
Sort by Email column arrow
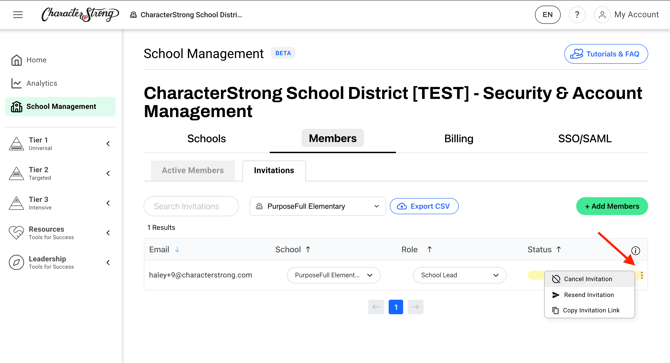pos(177,250)
